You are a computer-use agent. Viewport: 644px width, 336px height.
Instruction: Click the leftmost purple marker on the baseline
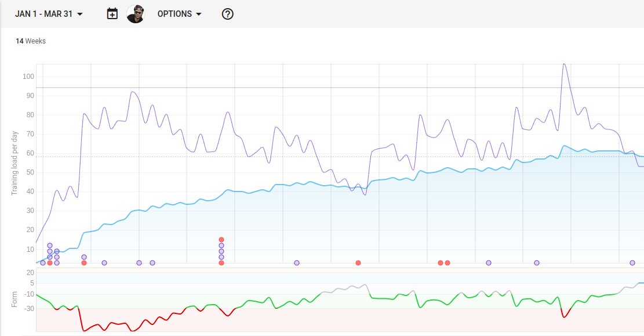[x=43, y=263]
